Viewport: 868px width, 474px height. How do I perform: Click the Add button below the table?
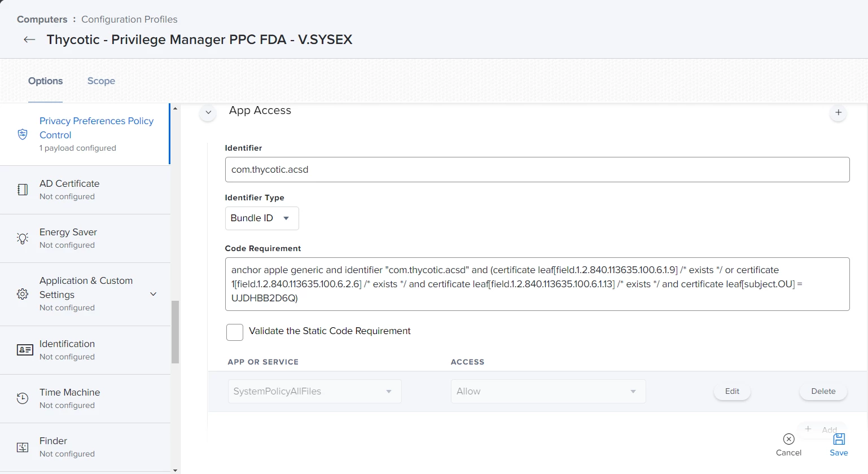[822, 429]
